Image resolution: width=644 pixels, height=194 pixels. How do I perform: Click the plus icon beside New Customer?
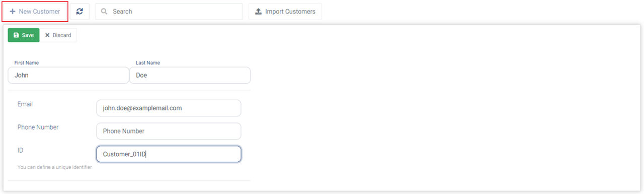tap(13, 12)
